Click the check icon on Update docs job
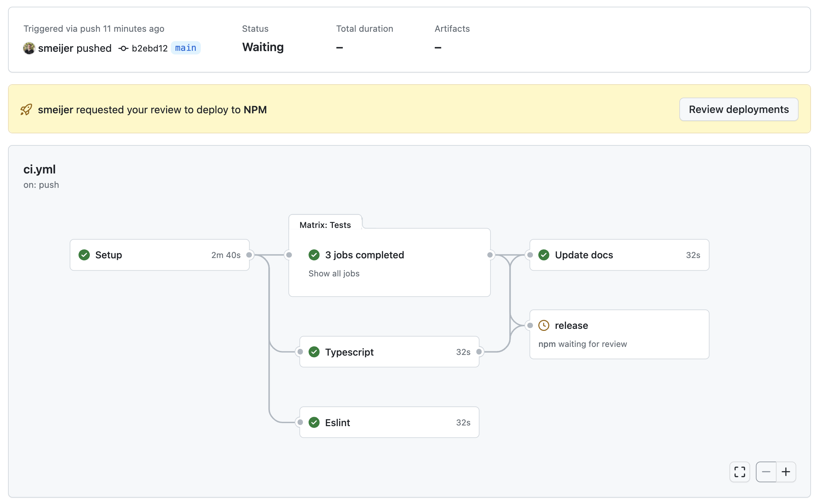The width and height of the screenshot is (818, 504). [x=544, y=255]
